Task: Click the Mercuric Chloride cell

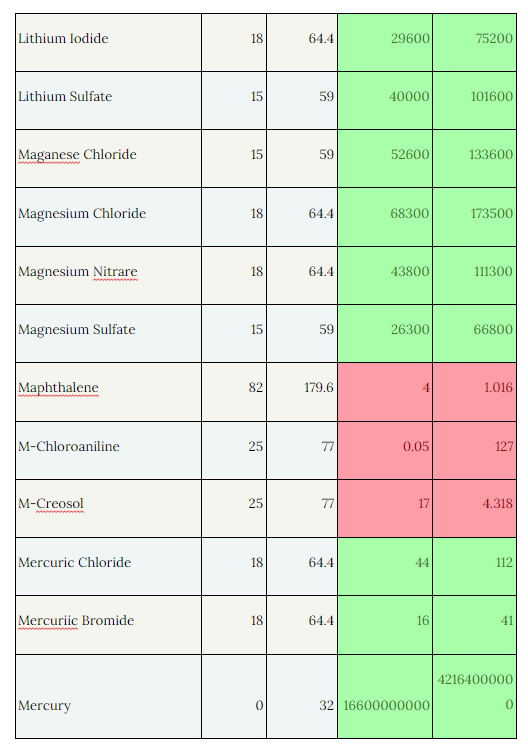Action: point(108,567)
